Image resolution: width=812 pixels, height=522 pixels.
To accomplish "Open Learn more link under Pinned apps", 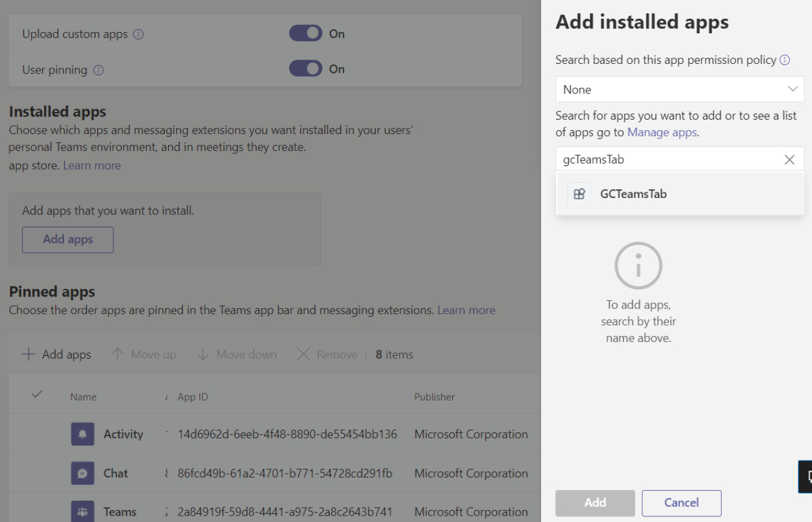I will 467,310.
